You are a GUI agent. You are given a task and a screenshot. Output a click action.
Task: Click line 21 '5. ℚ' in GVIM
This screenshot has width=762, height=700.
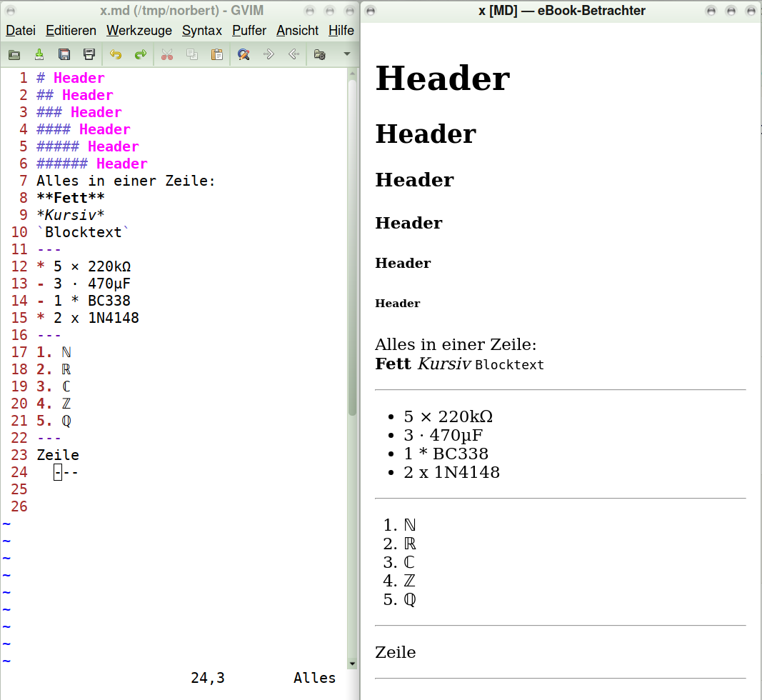click(54, 421)
